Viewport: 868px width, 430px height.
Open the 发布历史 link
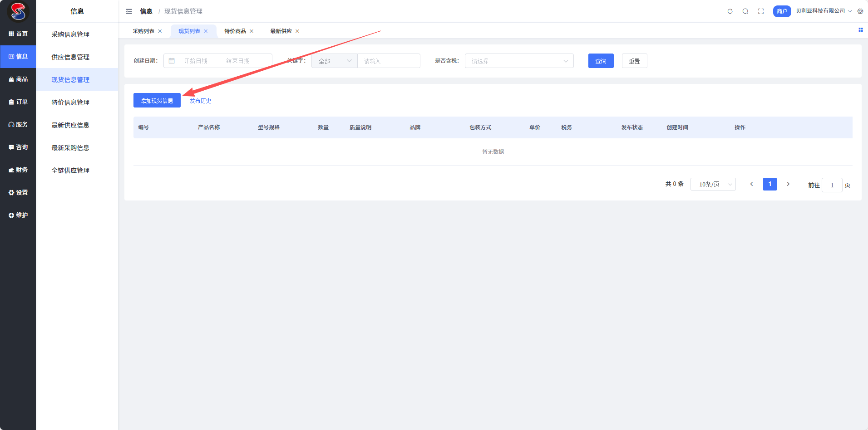[200, 101]
